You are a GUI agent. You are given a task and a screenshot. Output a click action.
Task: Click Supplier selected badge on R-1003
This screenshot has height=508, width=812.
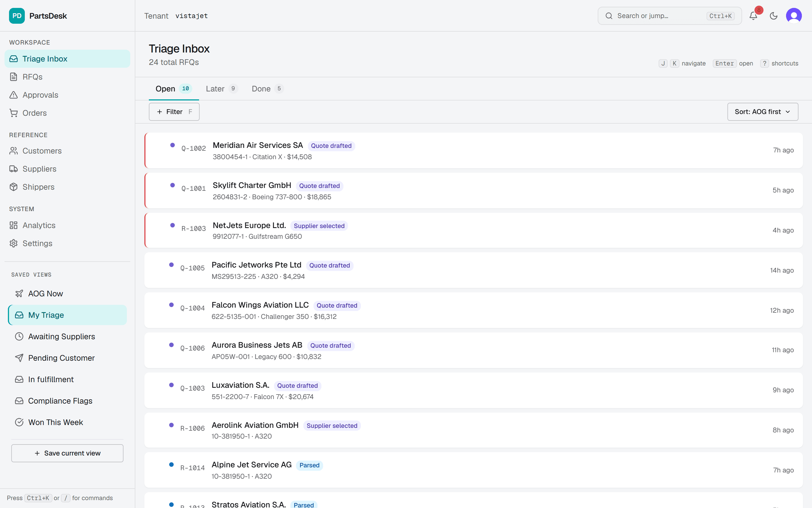pyautogui.click(x=319, y=226)
